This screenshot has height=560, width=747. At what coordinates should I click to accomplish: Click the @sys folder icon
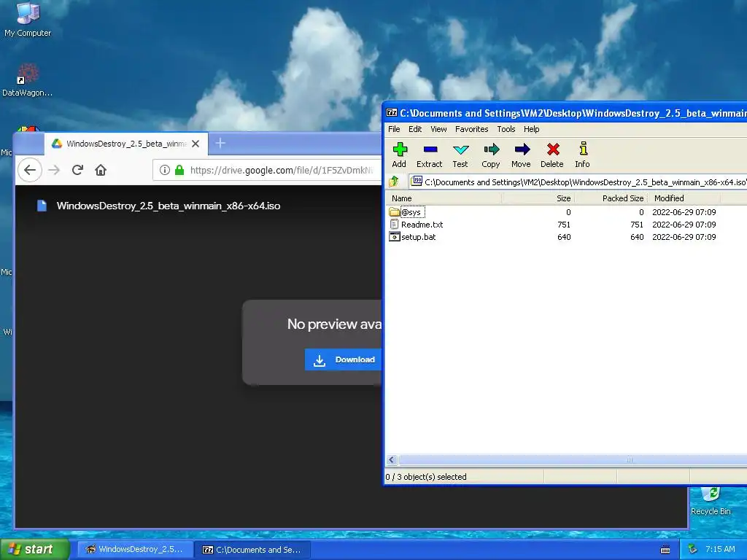pyautogui.click(x=394, y=212)
